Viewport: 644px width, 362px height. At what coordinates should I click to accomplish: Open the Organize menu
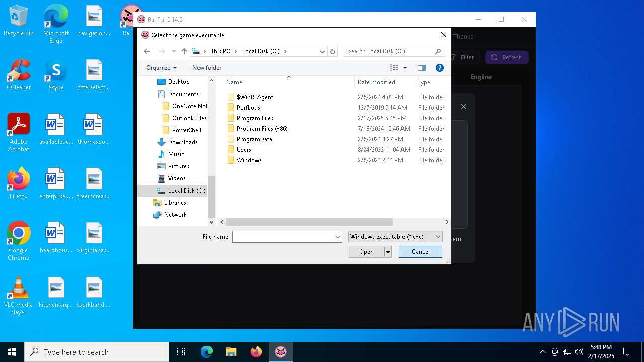click(x=162, y=68)
